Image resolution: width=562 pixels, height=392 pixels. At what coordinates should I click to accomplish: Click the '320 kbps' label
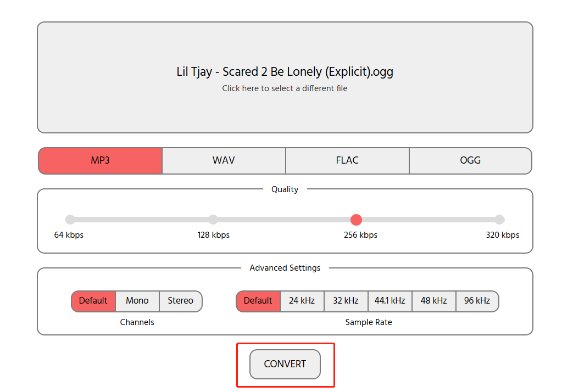[x=503, y=235]
